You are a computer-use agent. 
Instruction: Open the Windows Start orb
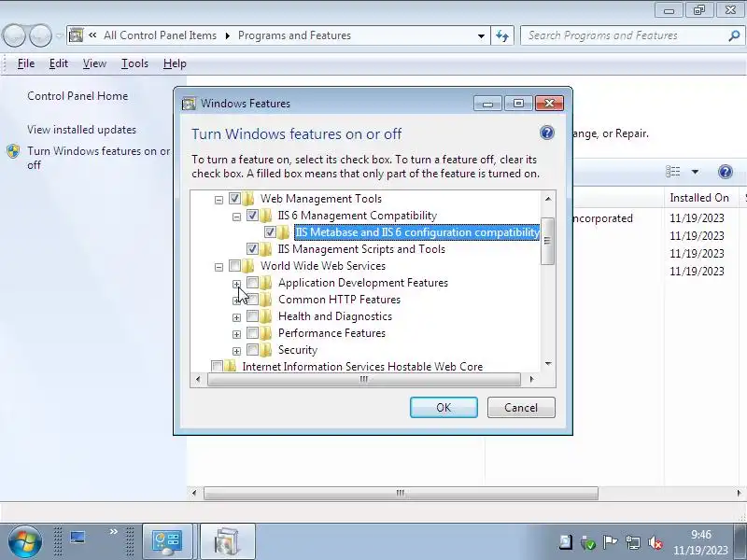click(x=25, y=542)
